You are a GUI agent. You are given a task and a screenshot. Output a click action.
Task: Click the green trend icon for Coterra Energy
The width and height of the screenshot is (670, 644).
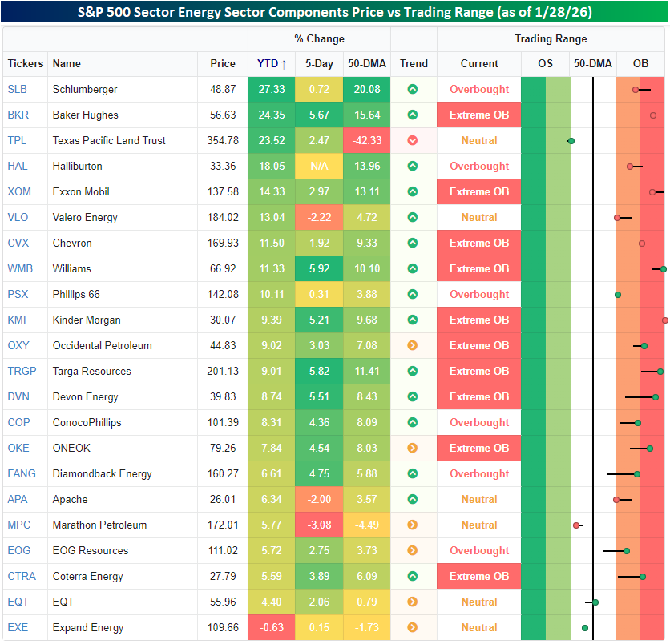tap(413, 577)
